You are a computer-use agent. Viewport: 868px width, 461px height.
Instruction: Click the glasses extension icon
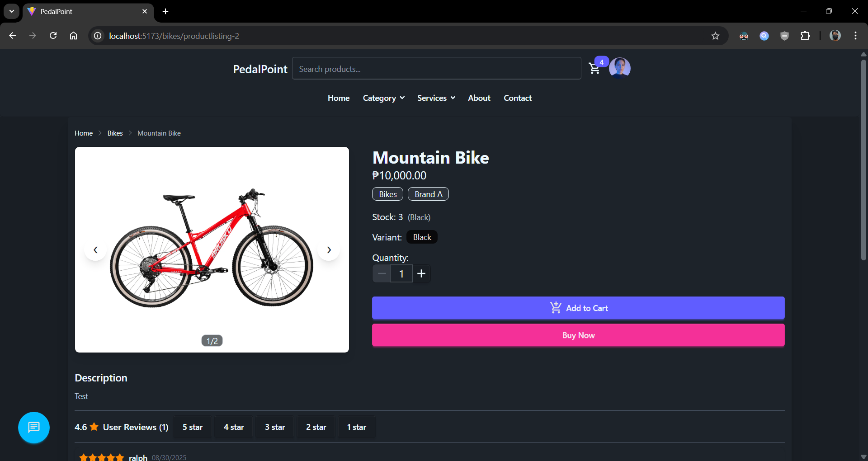tap(744, 36)
